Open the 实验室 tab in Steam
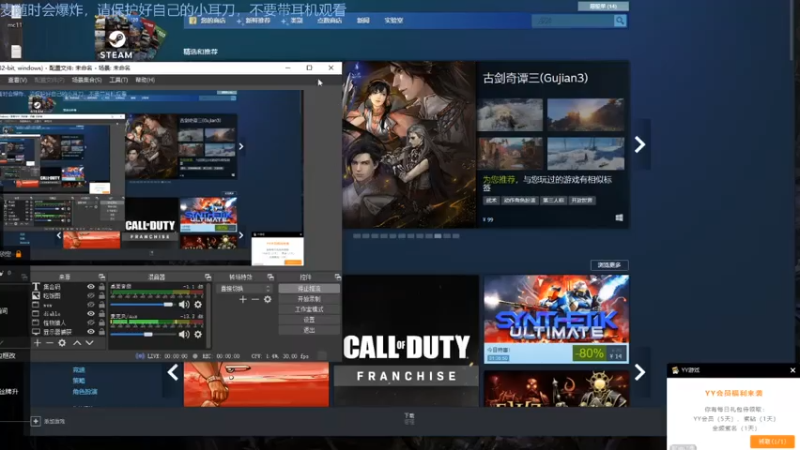 [x=394, y=20]
